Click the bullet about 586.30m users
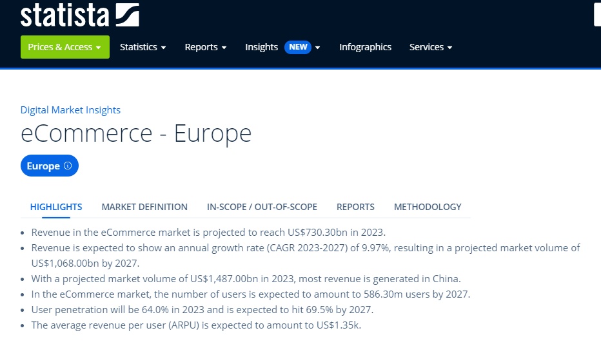Viewport: 601px width, 364px height. pyautogui.click(x=251, y=294)
